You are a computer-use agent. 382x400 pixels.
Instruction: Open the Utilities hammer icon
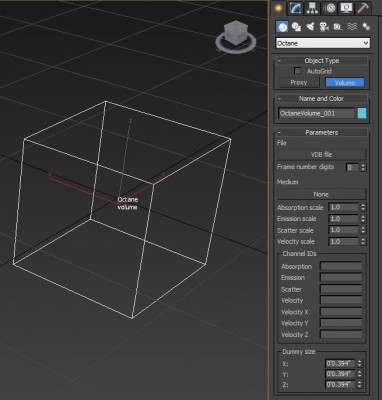pyautogui.click(x=363, y=8)
